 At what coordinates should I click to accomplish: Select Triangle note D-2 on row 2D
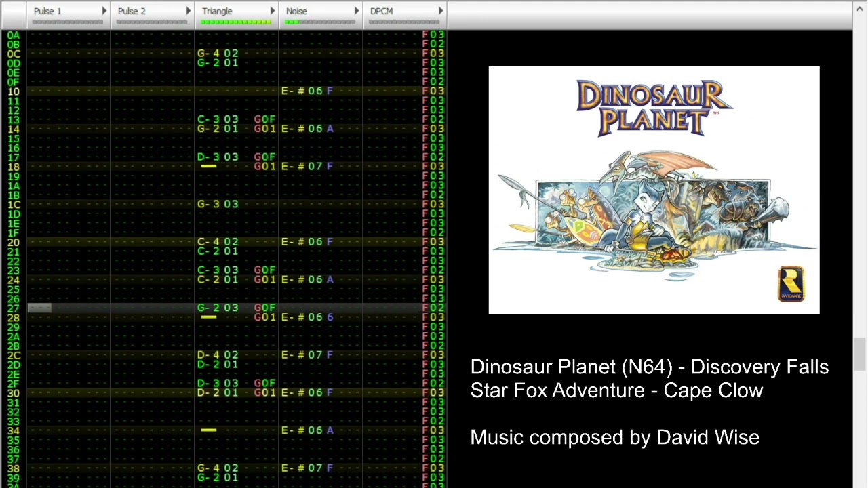[x=209, y=365]
